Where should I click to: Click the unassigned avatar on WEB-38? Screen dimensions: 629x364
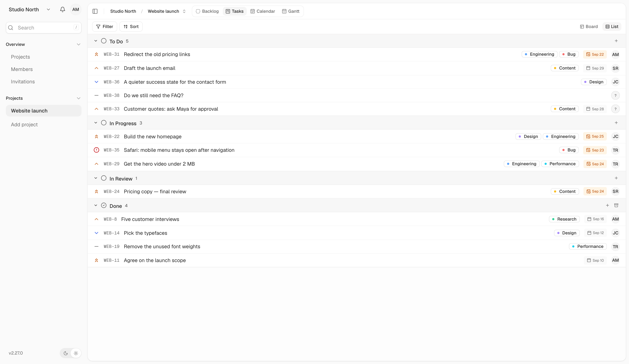(615, 96)
